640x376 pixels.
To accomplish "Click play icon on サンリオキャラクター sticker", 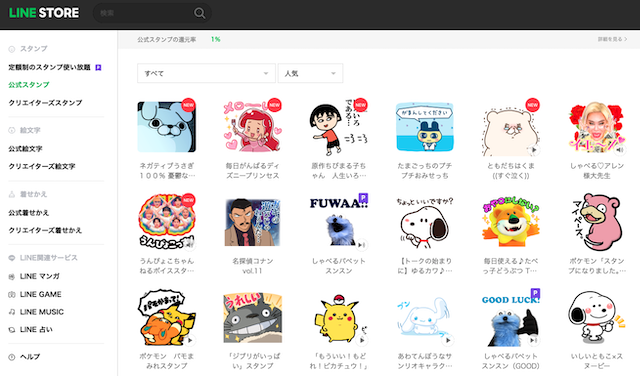I will 448,340.
